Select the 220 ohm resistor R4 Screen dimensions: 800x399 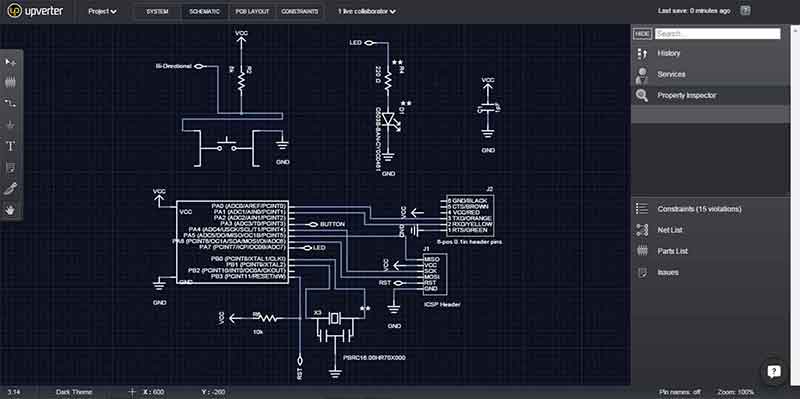coord(388,81)
